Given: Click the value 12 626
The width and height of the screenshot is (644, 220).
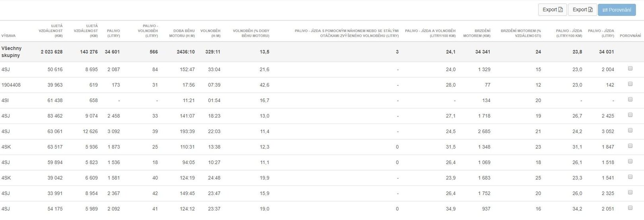Looking at the screenshot, I should [90, 132].
